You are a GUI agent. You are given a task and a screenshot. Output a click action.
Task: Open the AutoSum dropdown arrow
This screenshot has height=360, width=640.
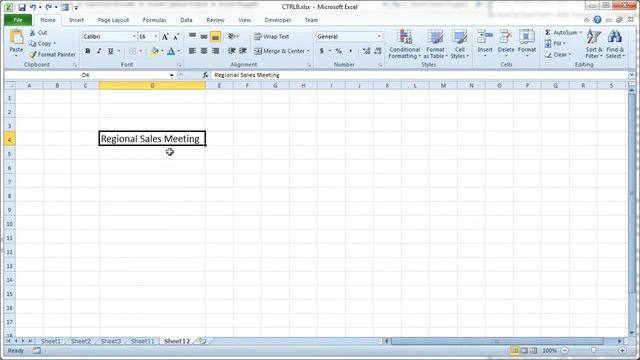pyautogui.click(x=581, y=32)
